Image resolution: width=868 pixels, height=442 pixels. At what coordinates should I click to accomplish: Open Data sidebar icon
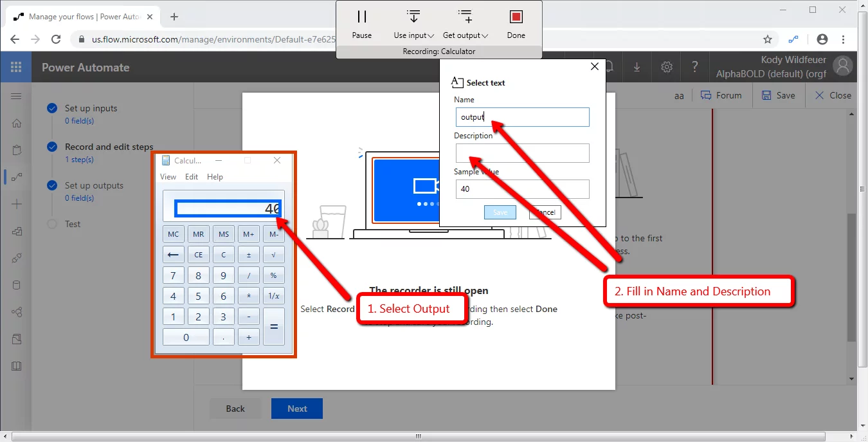[17, 285]
